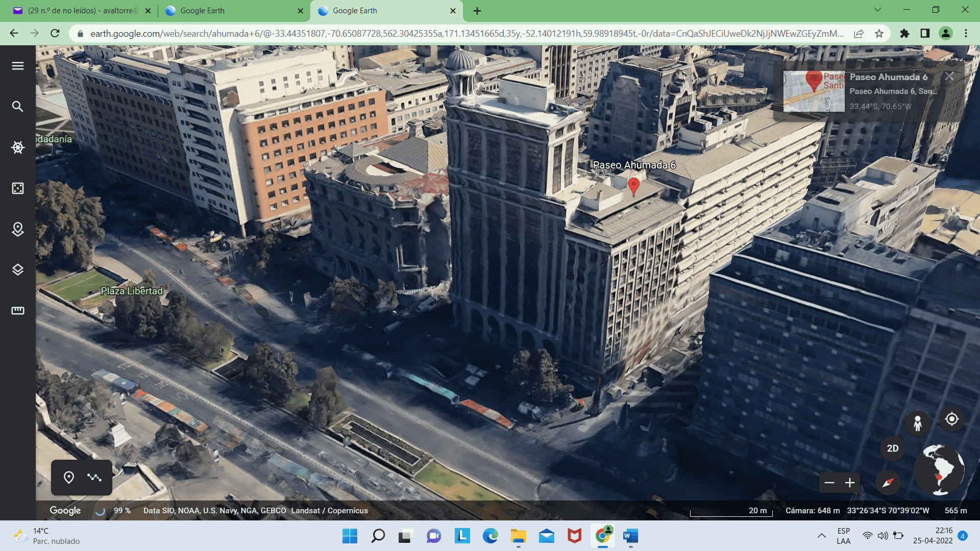Click the I'm Feeling Lucky dice icon

coord(18,188)
